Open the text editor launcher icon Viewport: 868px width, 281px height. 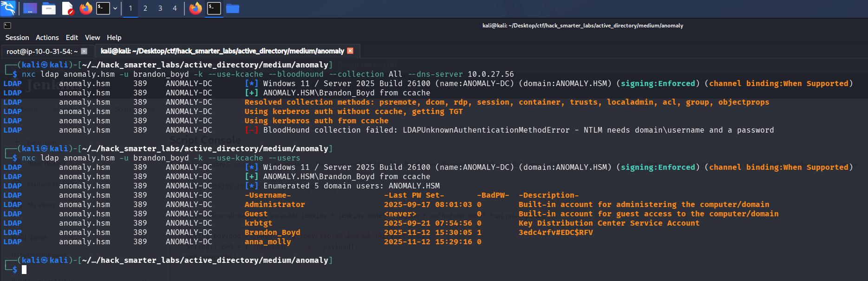point(68,8)
